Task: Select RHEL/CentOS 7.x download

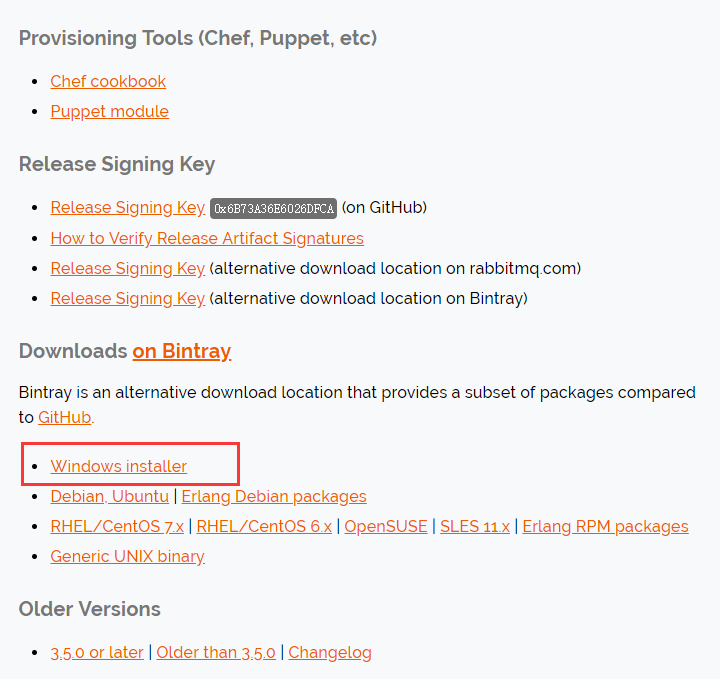Action: point(117,526)
